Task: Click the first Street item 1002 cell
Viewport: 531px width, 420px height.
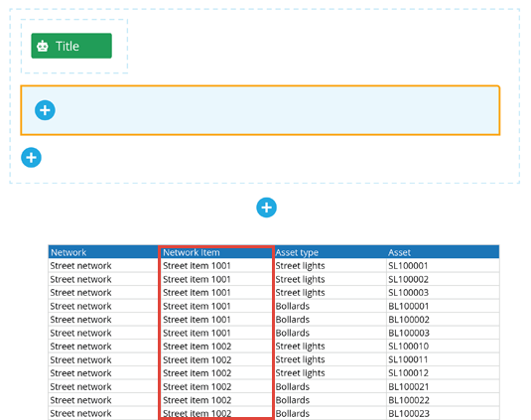Action: coord(216,347)
